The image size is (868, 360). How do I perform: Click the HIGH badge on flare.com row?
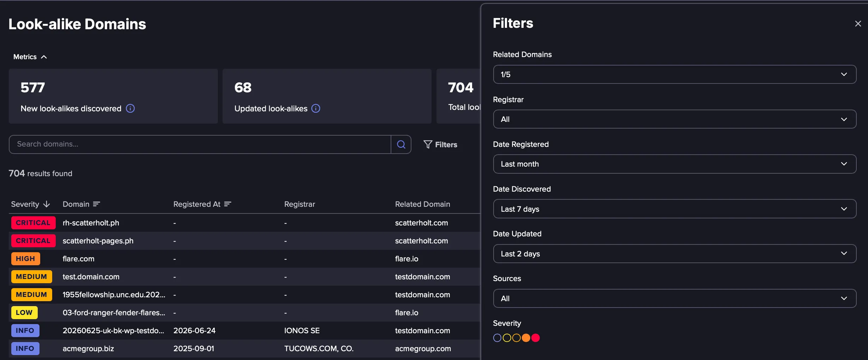tap(25, 259)
